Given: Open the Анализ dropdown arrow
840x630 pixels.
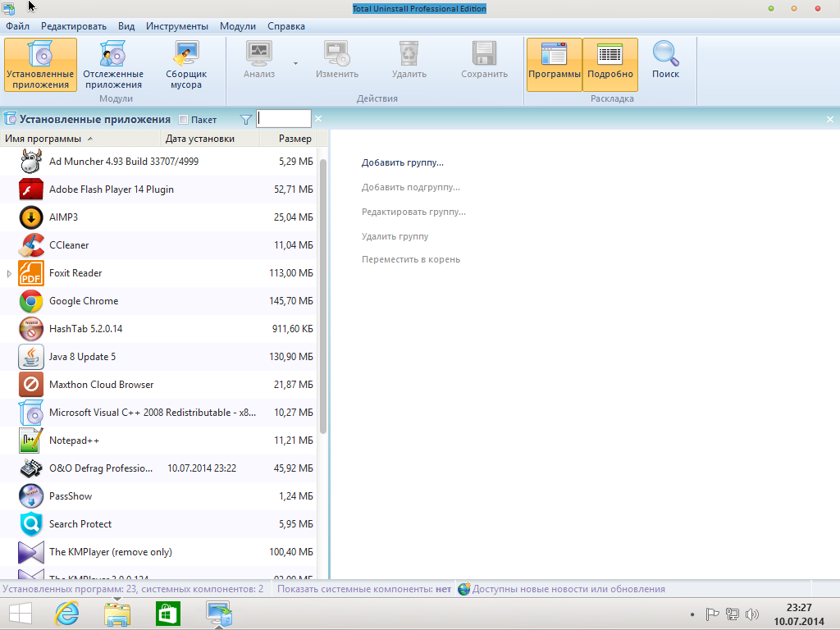Looking at the screenshot, I should [295, 63].
